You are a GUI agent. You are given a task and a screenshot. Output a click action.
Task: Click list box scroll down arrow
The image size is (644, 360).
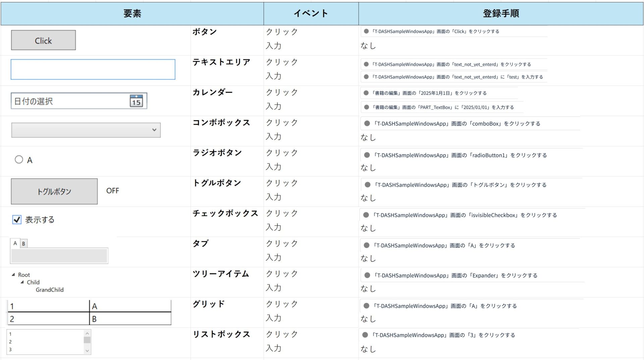(x=87, y=351)
